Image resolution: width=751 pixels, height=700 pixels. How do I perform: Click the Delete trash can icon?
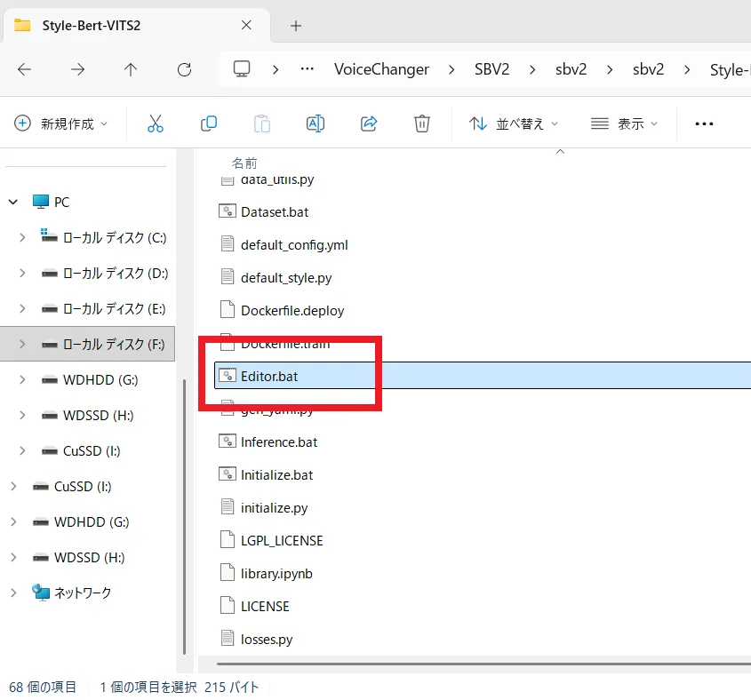(422, 123)
